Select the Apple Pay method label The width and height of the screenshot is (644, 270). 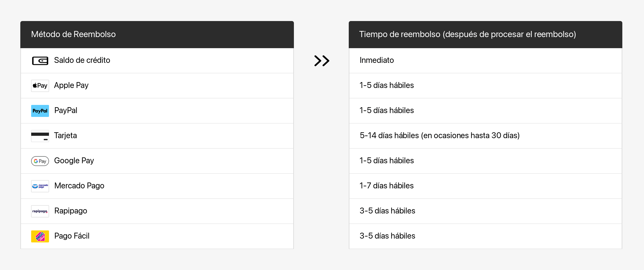(x=71, y=85)
